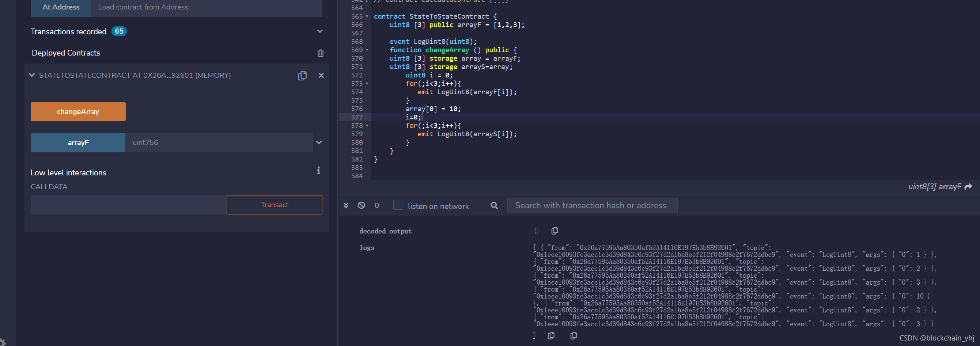Click the 'uint8 [3] storage arrayS=array;' line
Image resolution: width=980 pixels, height=346 pixels.
click(x=451, y=67)
